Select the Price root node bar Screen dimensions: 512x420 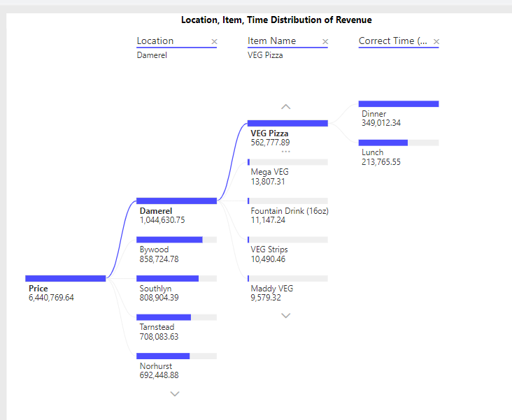point(66,278)
